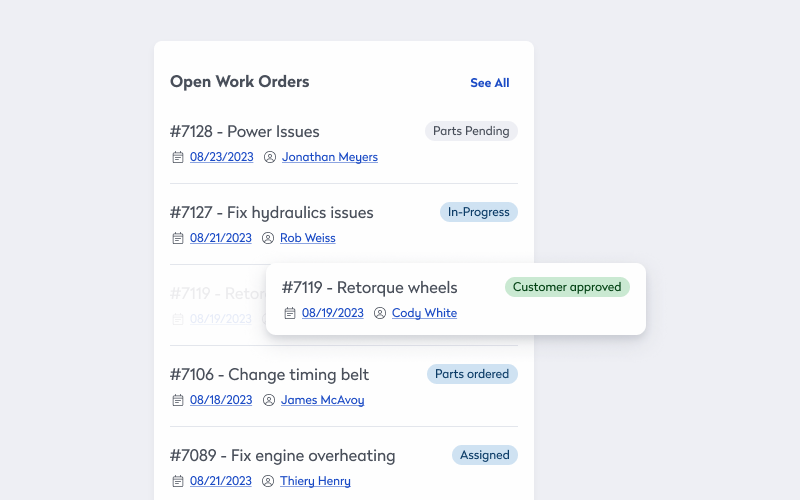The height and width of the screenshot is (500, 800).
Task: Click the Assigned status badge
Action: pyautogui.click(x=485, y=455)
